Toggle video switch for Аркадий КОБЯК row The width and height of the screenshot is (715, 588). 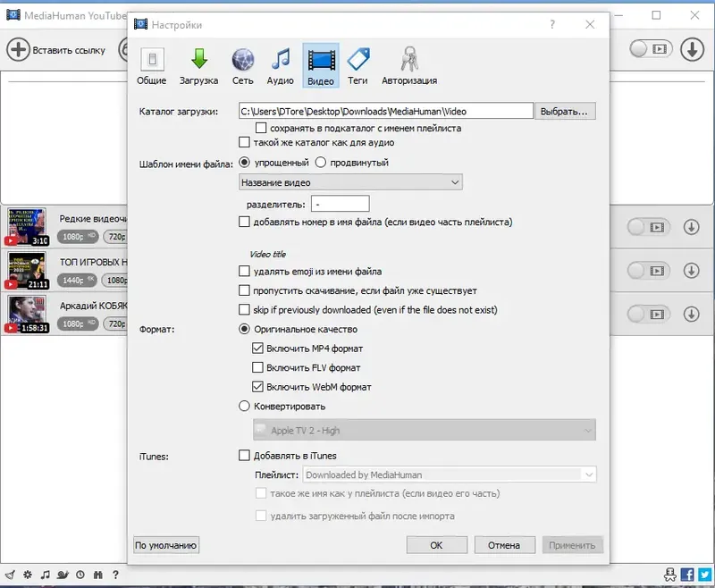coord(649,314)
